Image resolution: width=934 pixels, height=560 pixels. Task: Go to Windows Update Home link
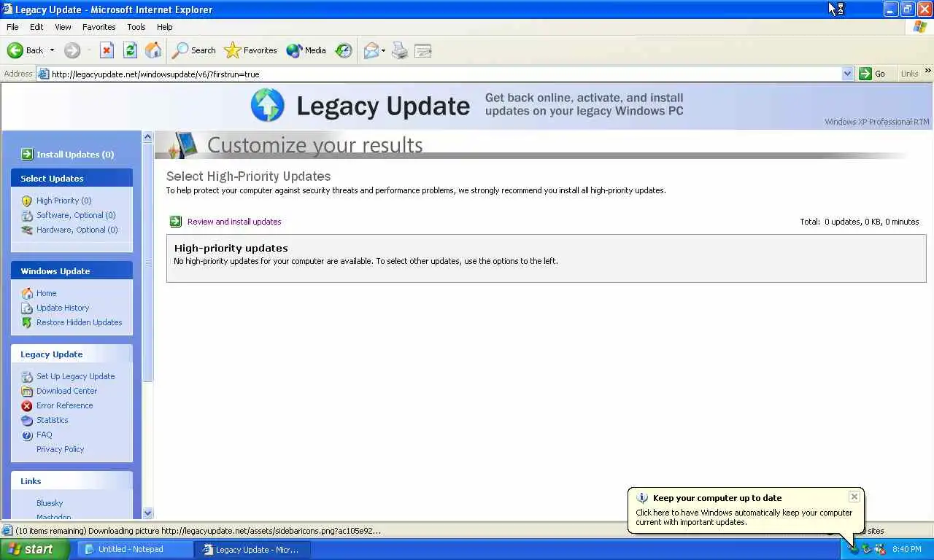click(x=46, y=293)
